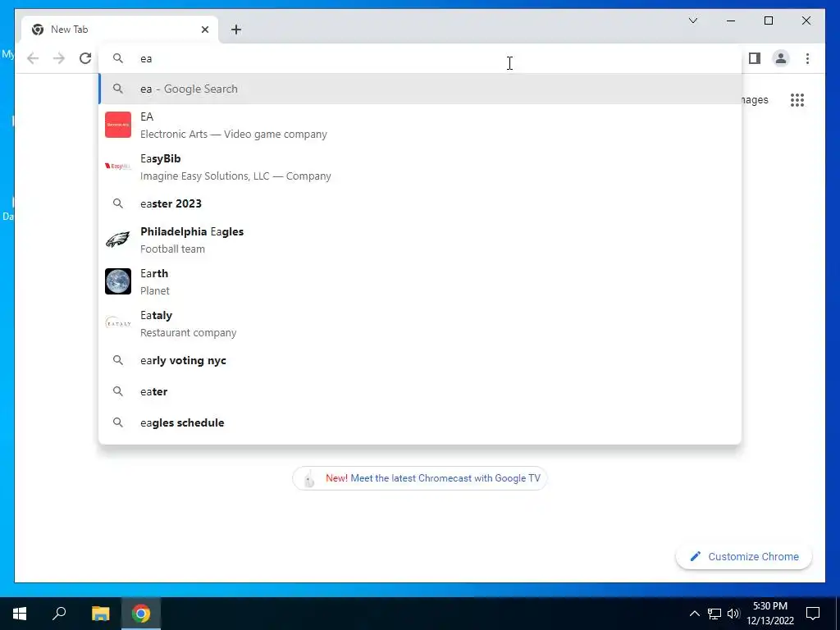Open the profile avatar icon

coord(781,58)
